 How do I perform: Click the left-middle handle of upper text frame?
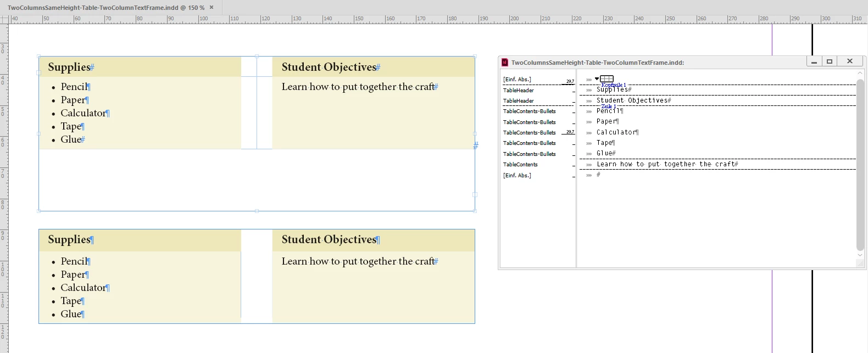38,133
